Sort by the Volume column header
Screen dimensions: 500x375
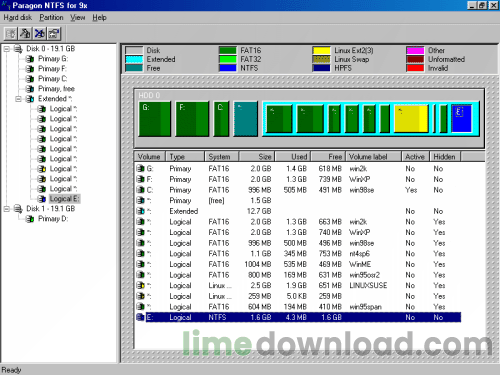(x=149, y=157)
